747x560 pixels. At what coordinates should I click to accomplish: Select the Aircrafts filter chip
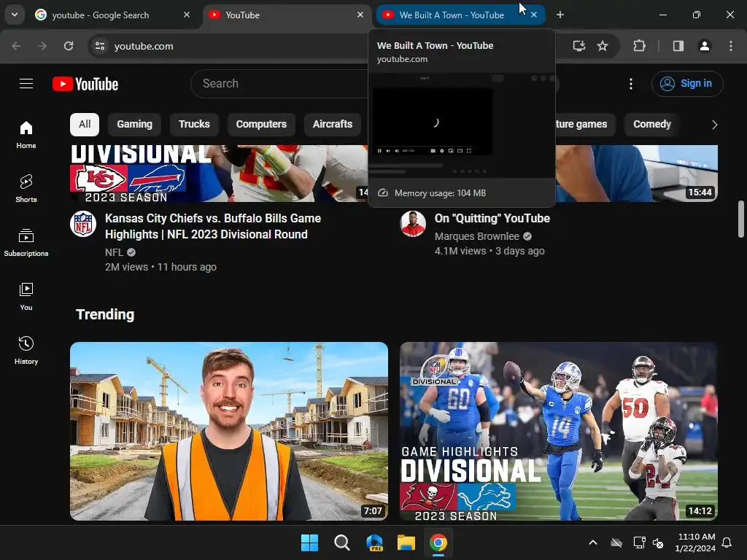333,124
